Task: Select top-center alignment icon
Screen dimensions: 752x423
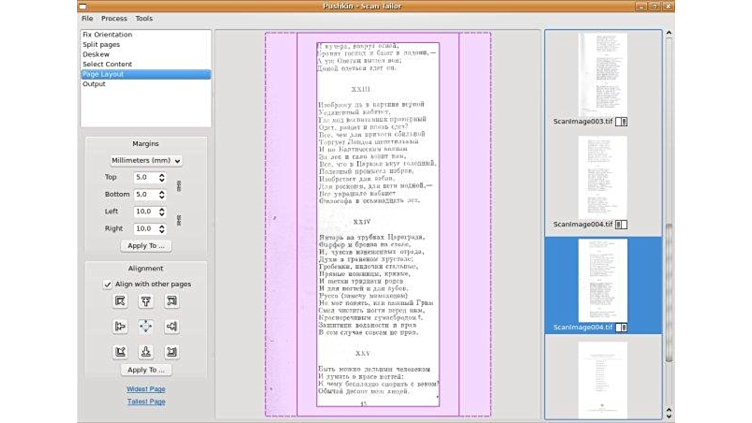Action: tap(146, 301)
